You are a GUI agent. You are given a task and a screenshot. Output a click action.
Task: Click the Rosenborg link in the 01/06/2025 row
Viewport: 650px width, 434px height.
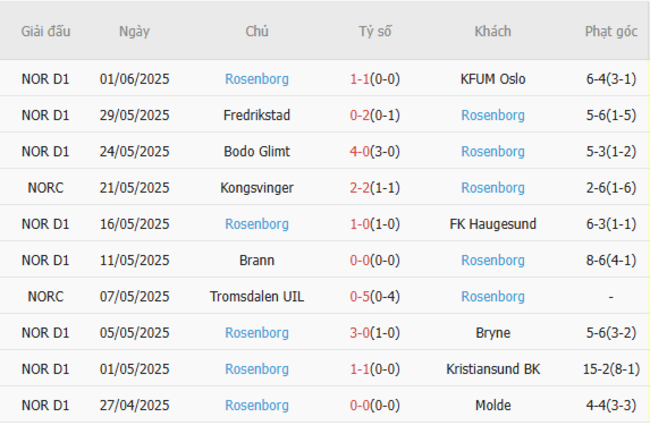[257, 79]
